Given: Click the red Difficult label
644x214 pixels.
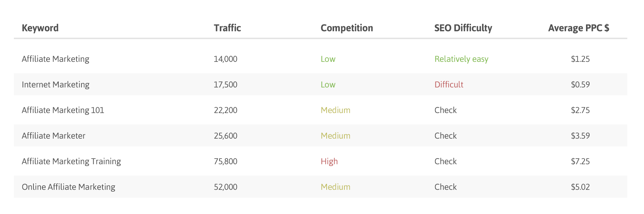Looking at the screenshot, I should click(449, 85).
